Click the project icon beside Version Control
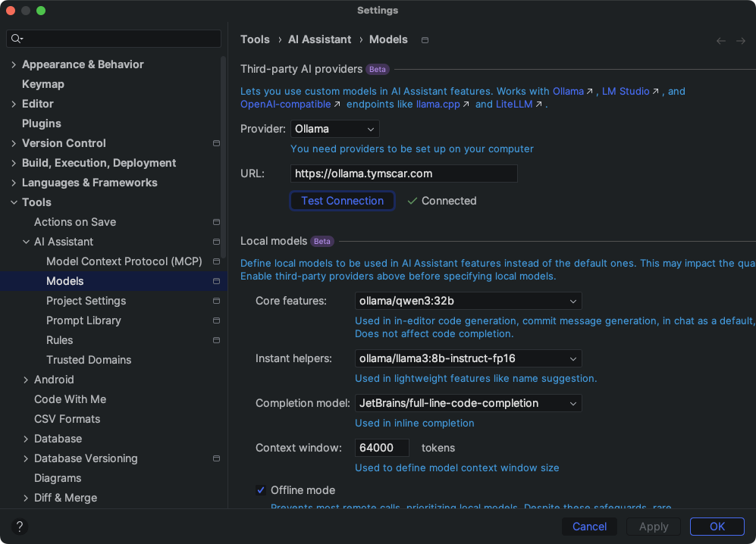The height and width of the screenshot is (544, 756). (x=216, y=143)
